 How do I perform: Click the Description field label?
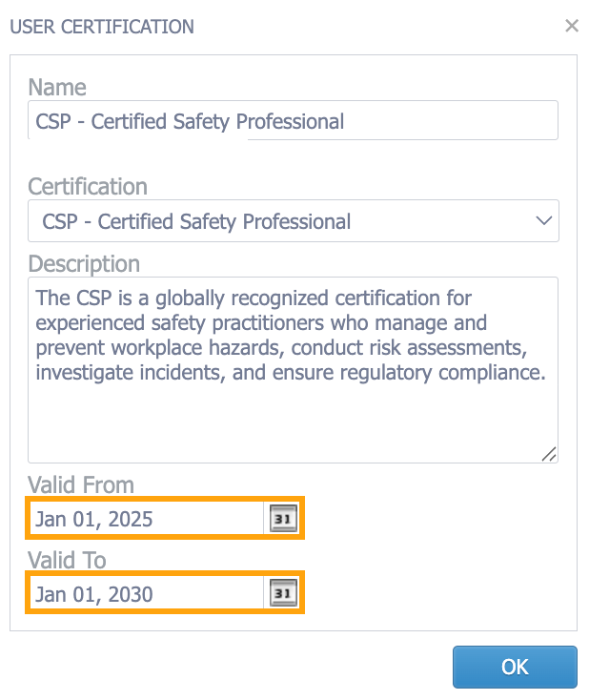tap(84, 263)
